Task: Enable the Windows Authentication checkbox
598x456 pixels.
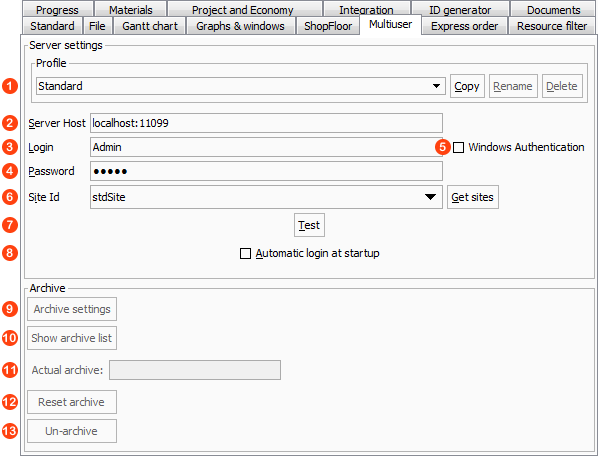Action: pos(458,147)
